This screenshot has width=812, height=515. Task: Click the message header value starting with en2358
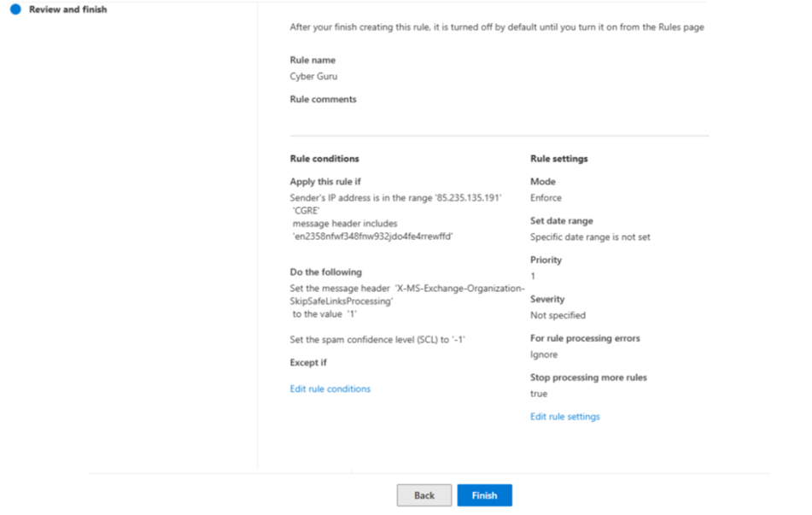372,237
